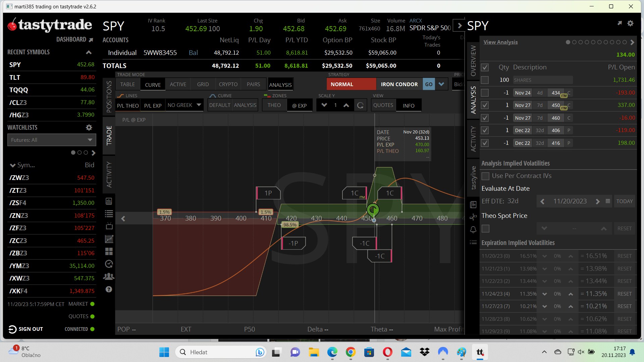Open the watchlist rows icon in right strip

tap(473, 242)
